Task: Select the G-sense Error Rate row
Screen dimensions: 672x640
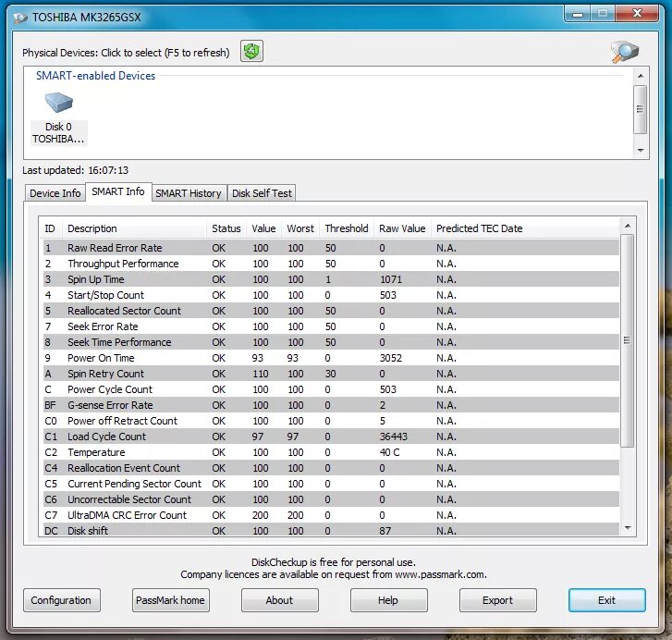Action: (331, 405)
